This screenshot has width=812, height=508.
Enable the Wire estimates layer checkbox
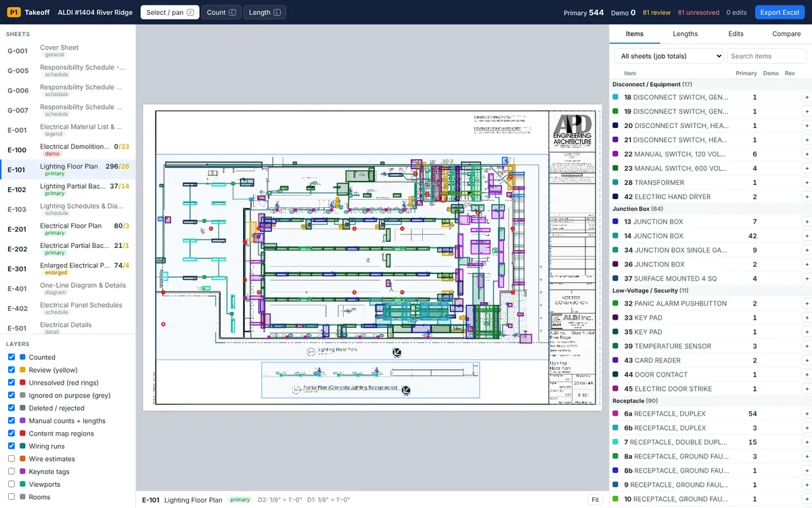[x=12, y=459]
